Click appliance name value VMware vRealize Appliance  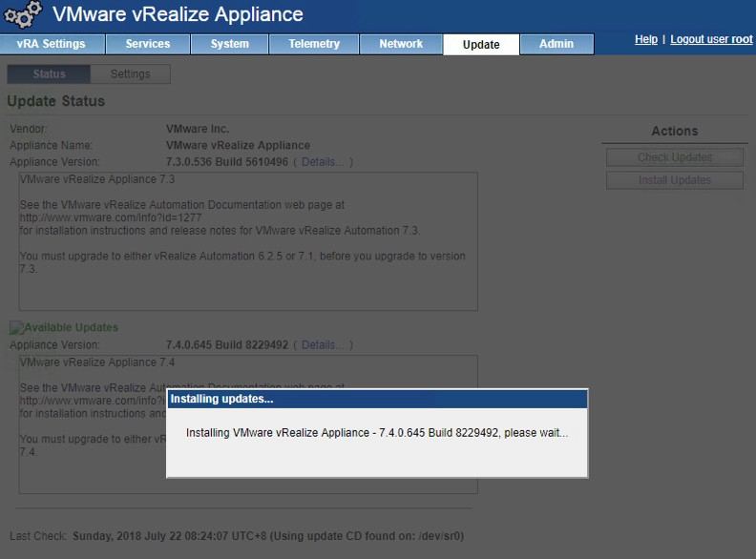click(239, 146)
